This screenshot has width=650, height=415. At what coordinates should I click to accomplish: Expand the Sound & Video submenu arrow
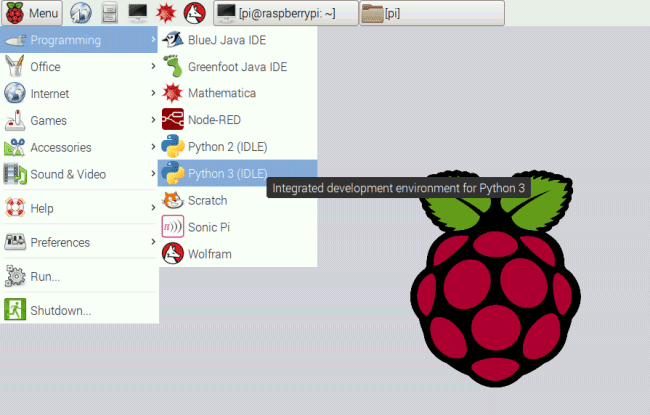[153, 174]
